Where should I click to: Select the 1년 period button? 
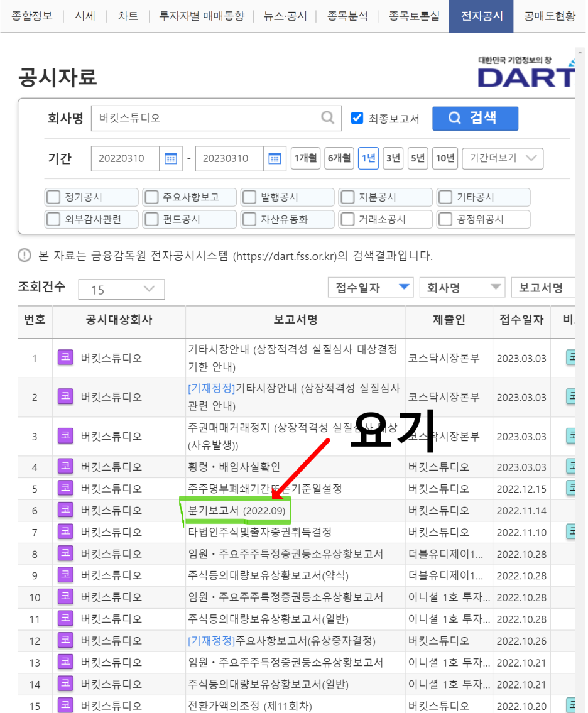(x=368, y=158)
